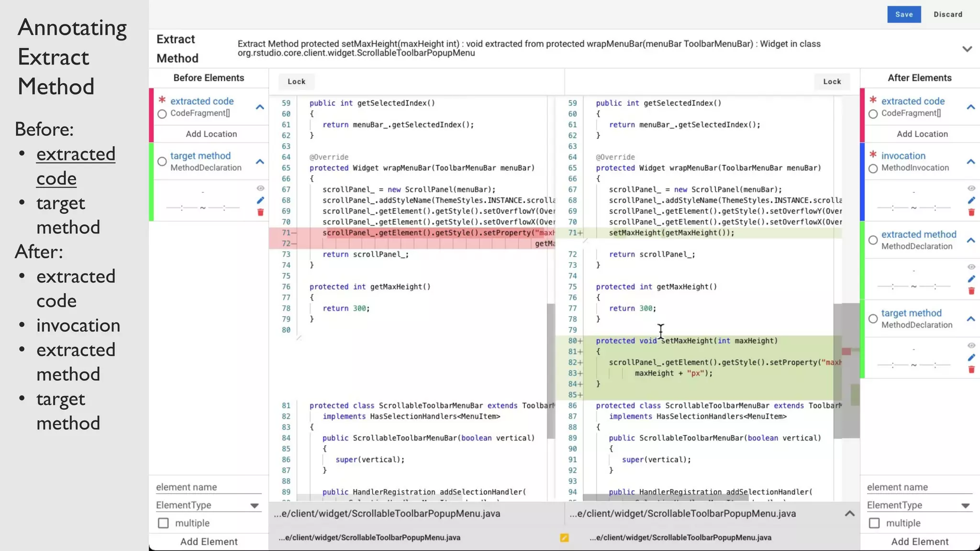Image resolution: width=980 pixels, height=551 pixels.
Task: Delete After invocation location
Action: (x=971, y=212)
